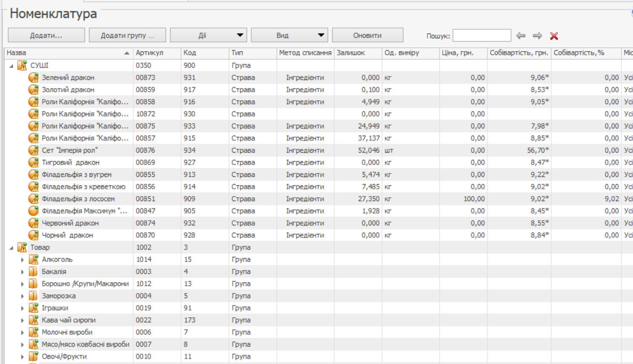Image resolution: width=633 pixels, height=364 pixels.
Task: Select the stock value 52,046
Action: click(x=369, y=150)
